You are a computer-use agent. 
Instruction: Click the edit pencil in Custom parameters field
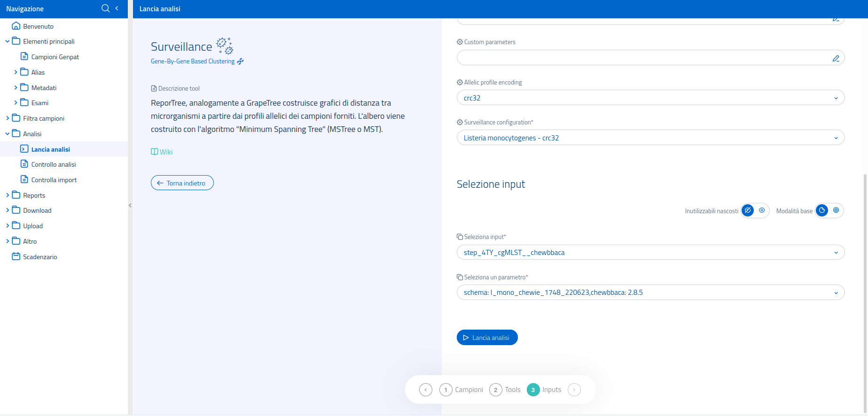pyautogui.click(x=836, y=58)
